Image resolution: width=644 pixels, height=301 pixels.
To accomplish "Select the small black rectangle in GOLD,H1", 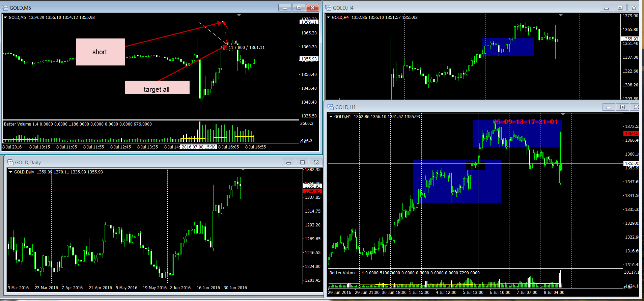I will 475,166.
